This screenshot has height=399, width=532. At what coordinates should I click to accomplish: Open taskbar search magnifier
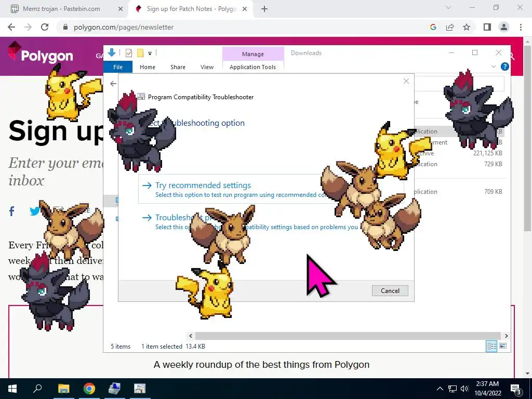click(x=37, y=389)
